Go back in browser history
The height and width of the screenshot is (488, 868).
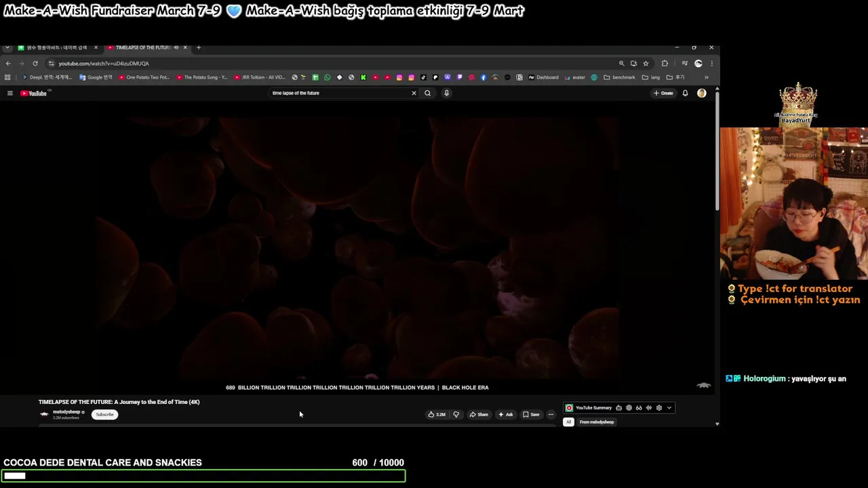(x=8, y=63)
